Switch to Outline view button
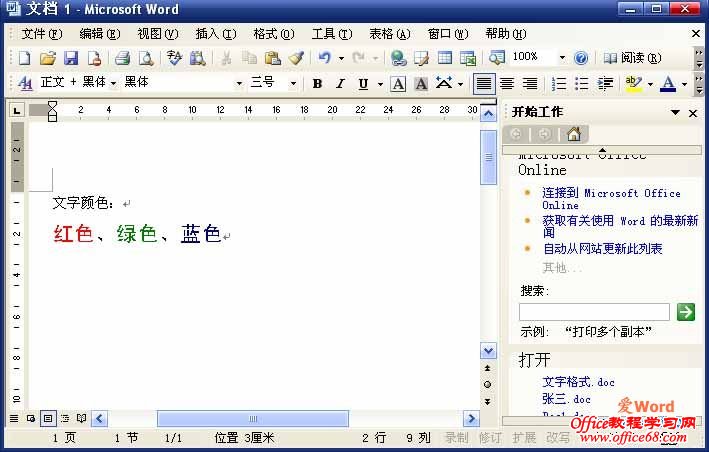Image resolution: width=709 pixels, height=452 pixels. pyautogui.click(x=65, y=419)
